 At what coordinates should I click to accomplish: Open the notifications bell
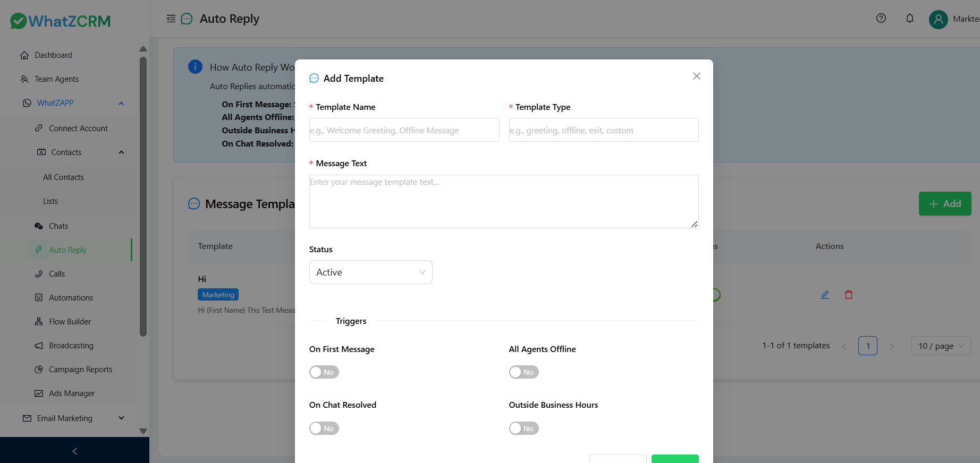tap(909, 19)
